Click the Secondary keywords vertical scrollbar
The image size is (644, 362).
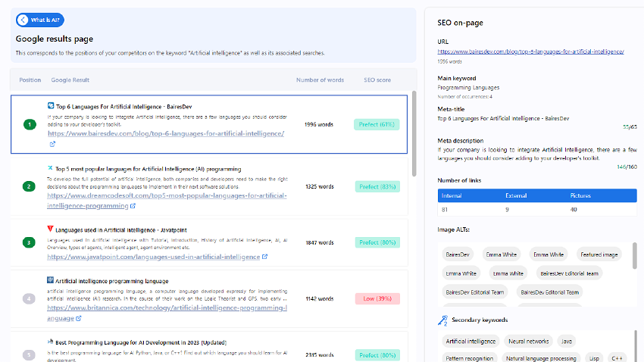635,347
